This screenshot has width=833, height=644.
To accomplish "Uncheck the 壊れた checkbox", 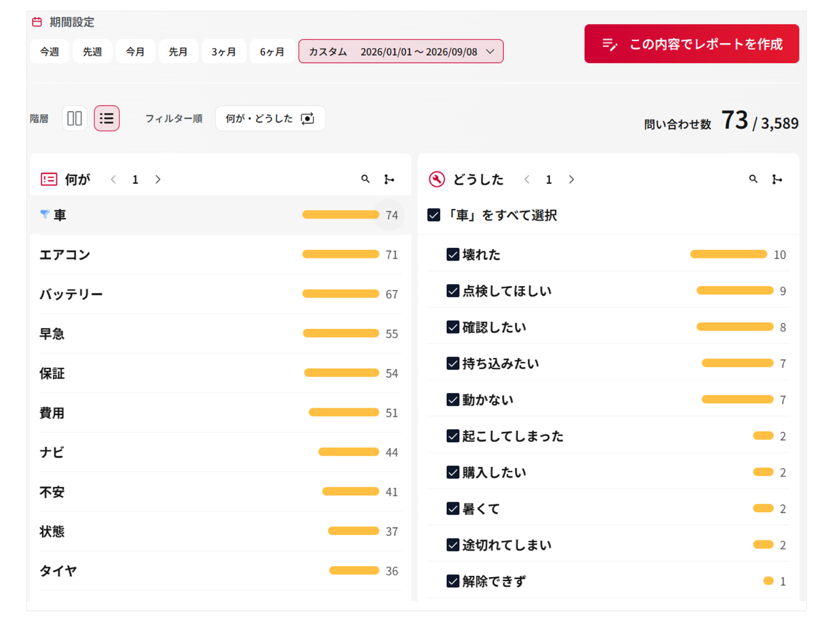I will (x=452, y=255).
